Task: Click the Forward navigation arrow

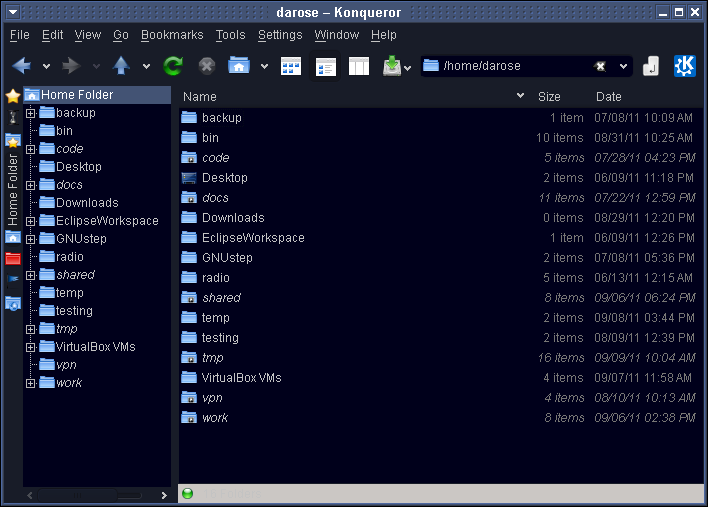Action: coord(71,66)
